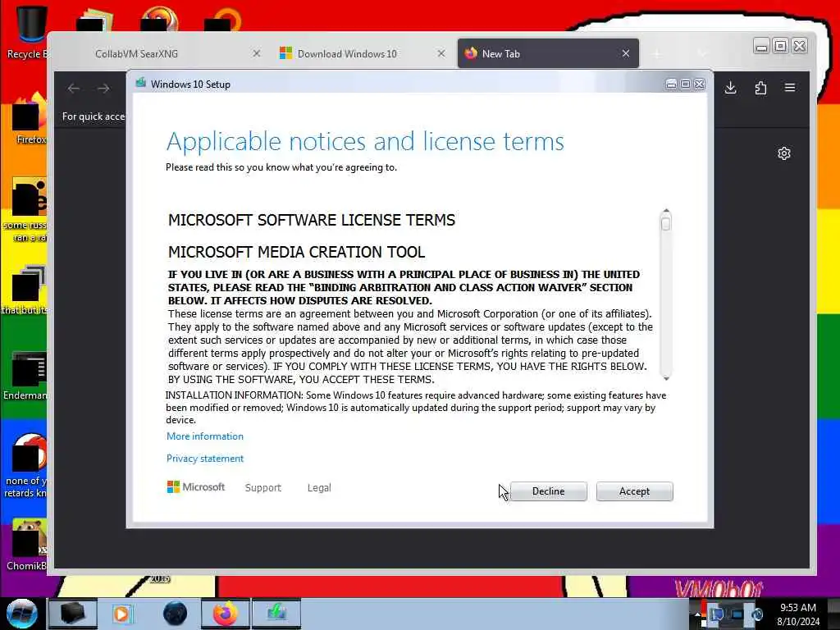
Task: Open the Privacy statement link
Action: click(x=204, y=459)
